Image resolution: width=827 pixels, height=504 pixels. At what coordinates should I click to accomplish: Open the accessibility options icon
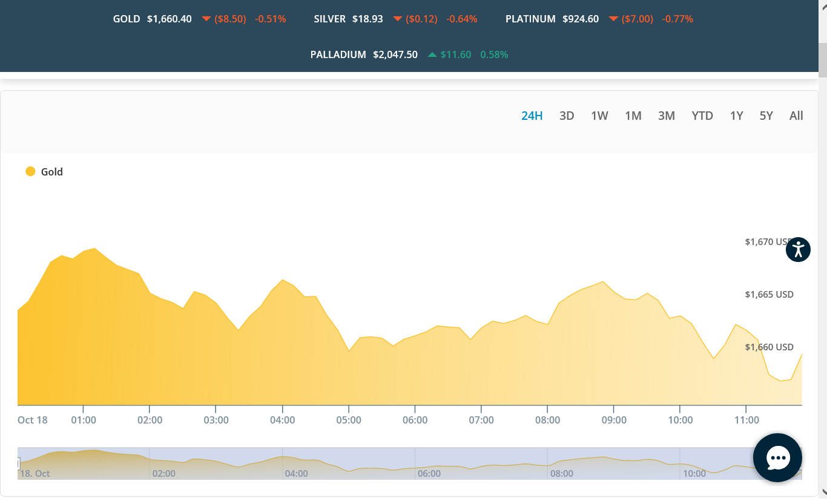(798, 249)
